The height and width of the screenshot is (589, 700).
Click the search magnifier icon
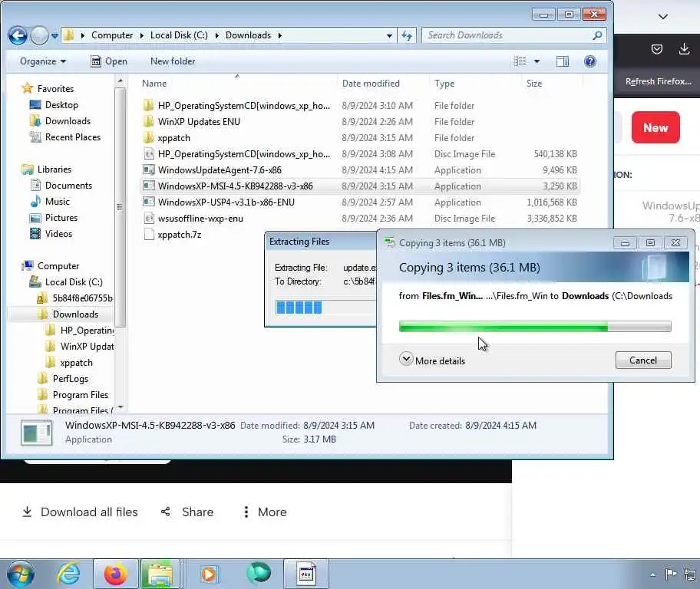pyautogui.click(x=597, y=35)
